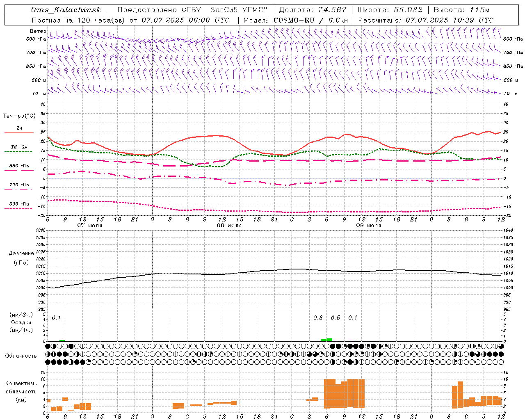Click the 09 июля date label
Image resolution: width=525 pixels, height=420 pixels.
369,226
